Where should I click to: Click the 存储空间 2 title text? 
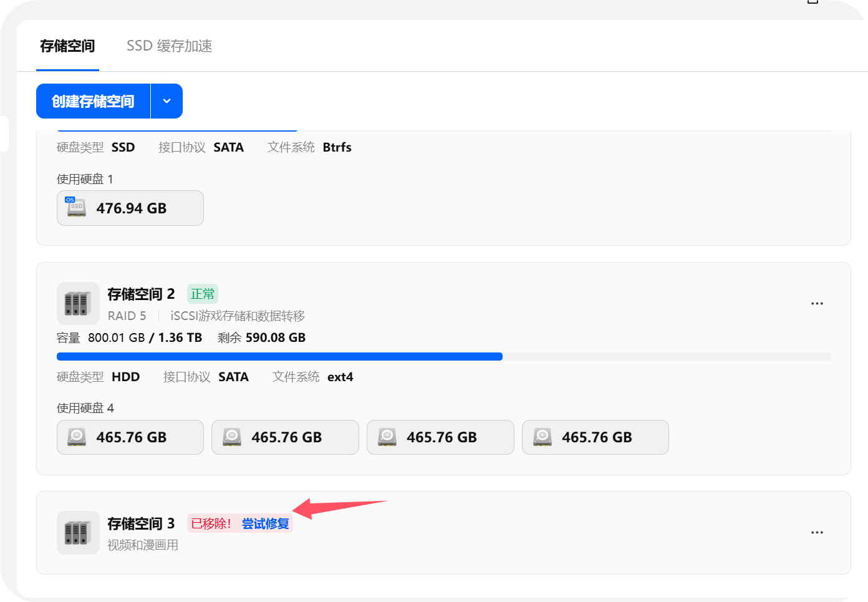[x=141, y=294]
